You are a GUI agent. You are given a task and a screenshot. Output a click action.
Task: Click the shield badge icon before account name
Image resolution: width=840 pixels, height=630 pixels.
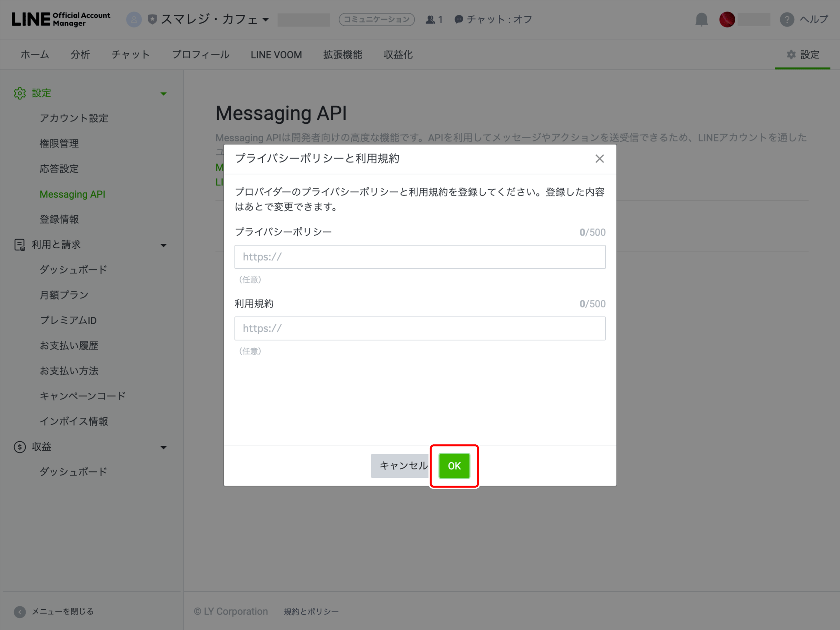pos(152,19)
